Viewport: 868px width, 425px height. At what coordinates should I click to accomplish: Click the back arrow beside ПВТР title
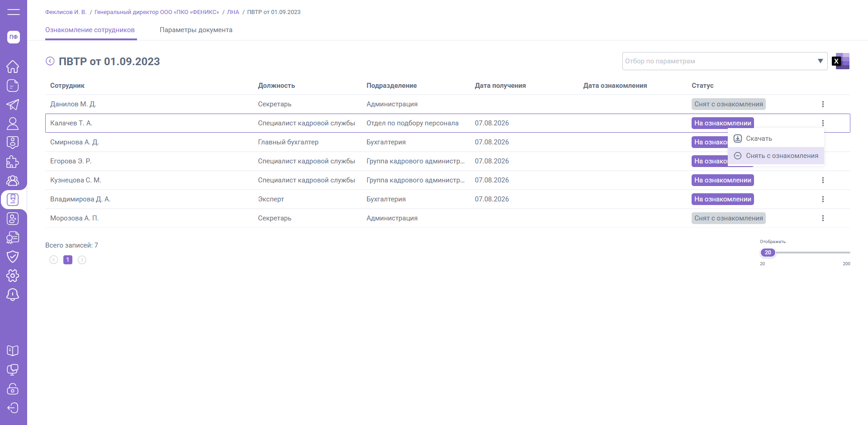point(50,61)
